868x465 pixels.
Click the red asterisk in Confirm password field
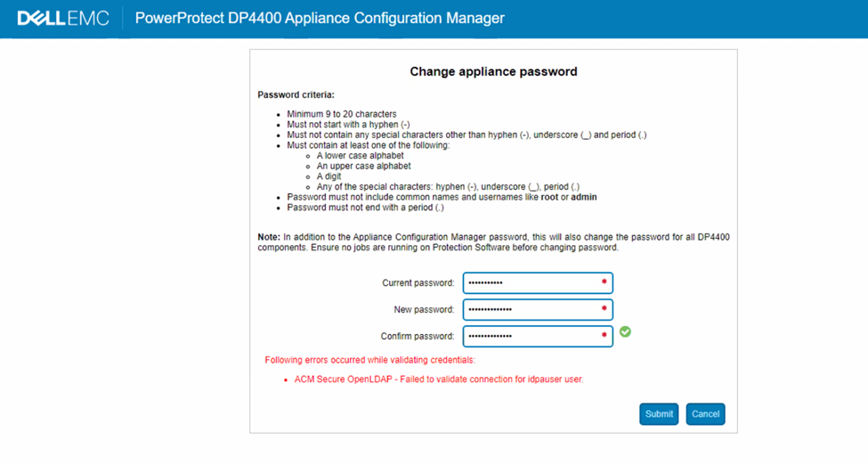pyautogui.click(x=604, y=336)
